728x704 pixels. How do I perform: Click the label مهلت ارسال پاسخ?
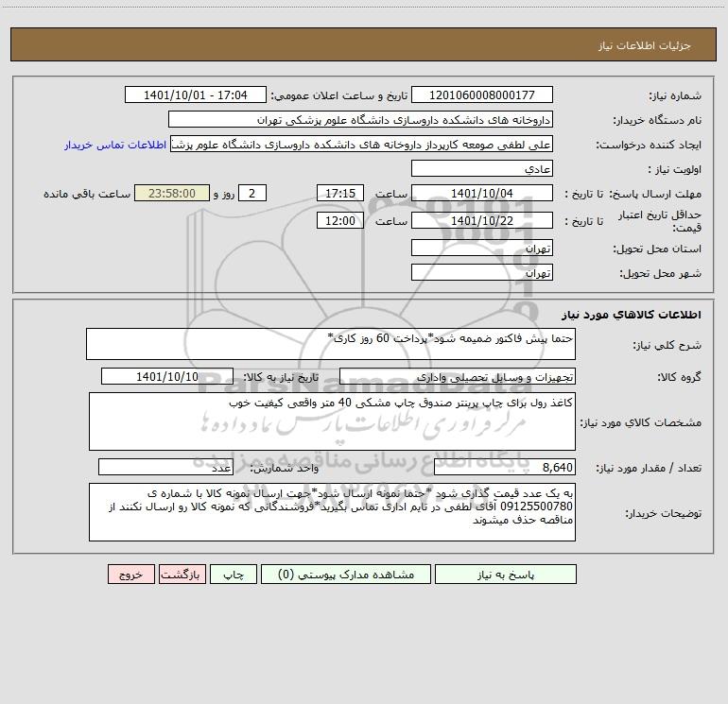(655, 194)
